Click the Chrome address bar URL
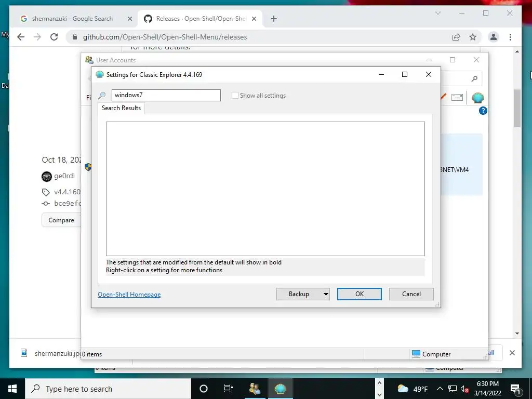This screenshot has width=532, height=399. 165,37
